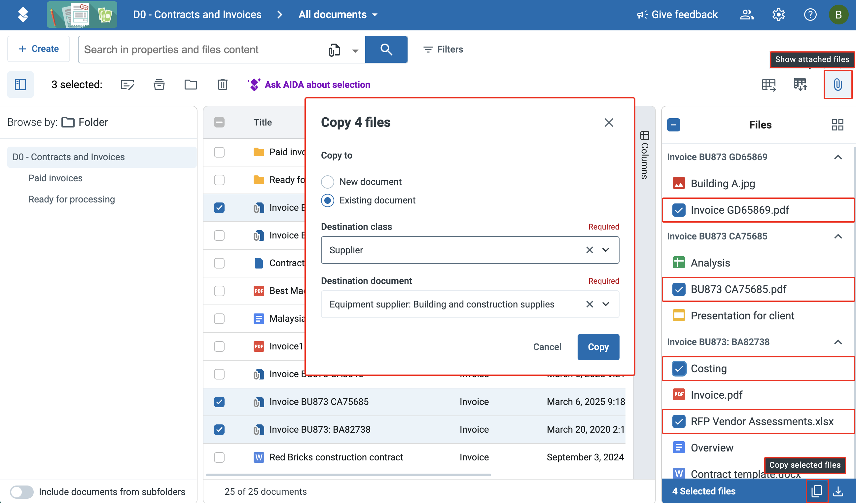
Task: Uncheck BU873 CA75685.pdf file checkbox
Action: pos(679,289)
